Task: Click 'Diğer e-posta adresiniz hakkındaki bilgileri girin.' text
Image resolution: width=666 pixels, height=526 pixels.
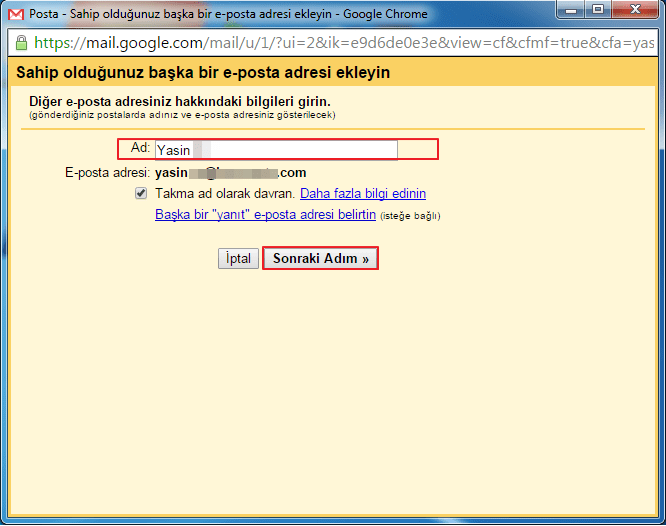Action: click(x=180, y=102)
